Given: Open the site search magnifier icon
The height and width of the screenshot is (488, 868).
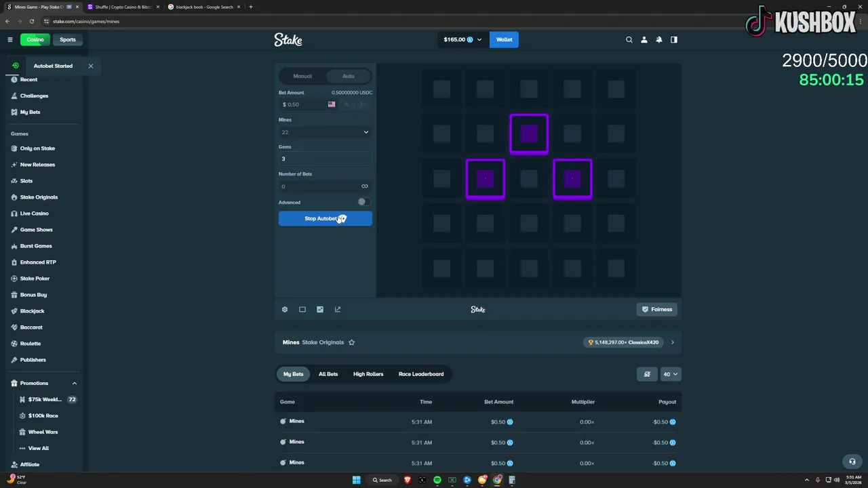Looking at the screenshot, I should [629, 39].
